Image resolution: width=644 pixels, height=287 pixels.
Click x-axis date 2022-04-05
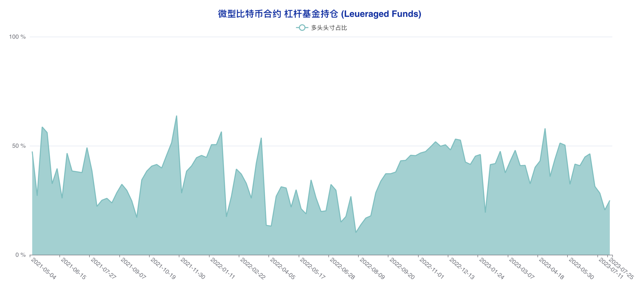click(x=282, y=269)
